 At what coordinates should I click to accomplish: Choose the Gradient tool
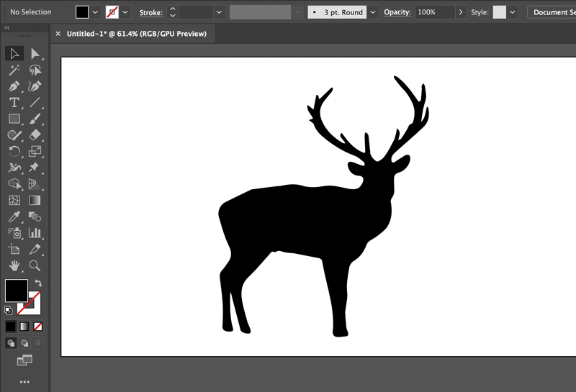point(35,201)
